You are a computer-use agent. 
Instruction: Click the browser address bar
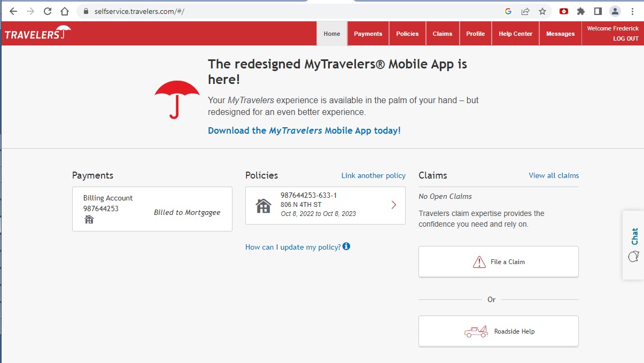pyautogui.click(x=294, y=11)
